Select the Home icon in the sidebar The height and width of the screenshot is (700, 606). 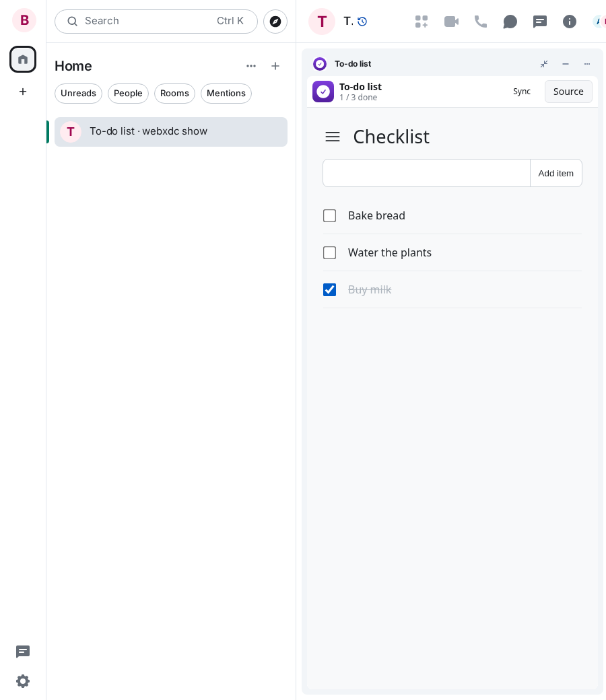coord(23,59)
